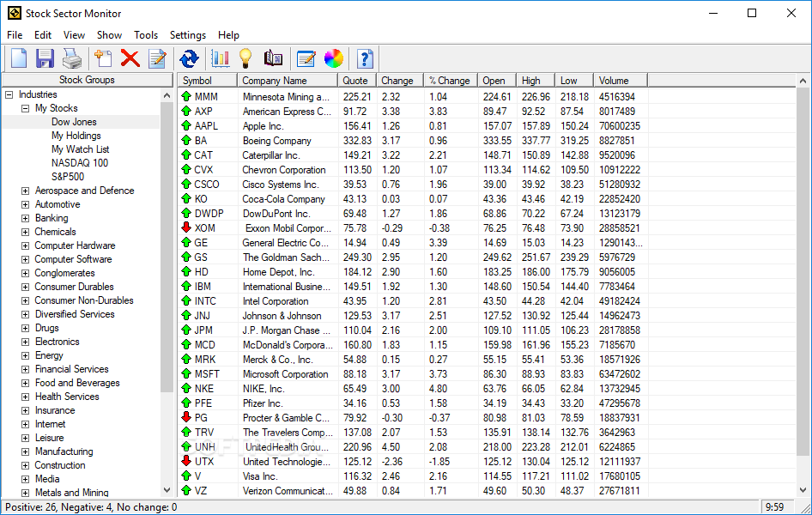
Task: Open the File menu
Action: coord(15,35)
